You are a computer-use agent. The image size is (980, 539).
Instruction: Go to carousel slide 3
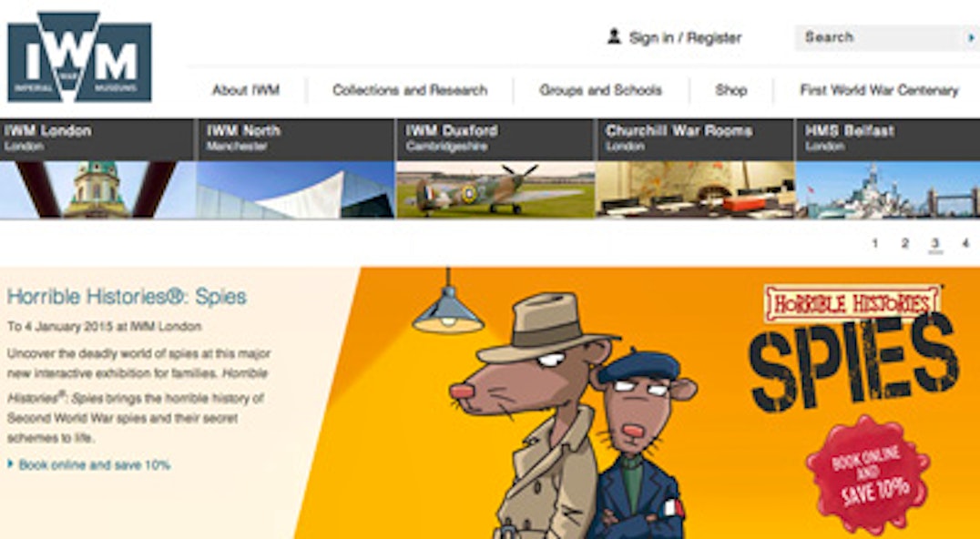pos(935,244)
